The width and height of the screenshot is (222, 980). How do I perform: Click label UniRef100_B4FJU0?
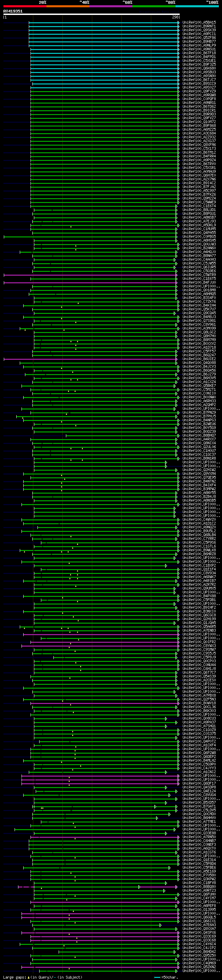[199, 282]
